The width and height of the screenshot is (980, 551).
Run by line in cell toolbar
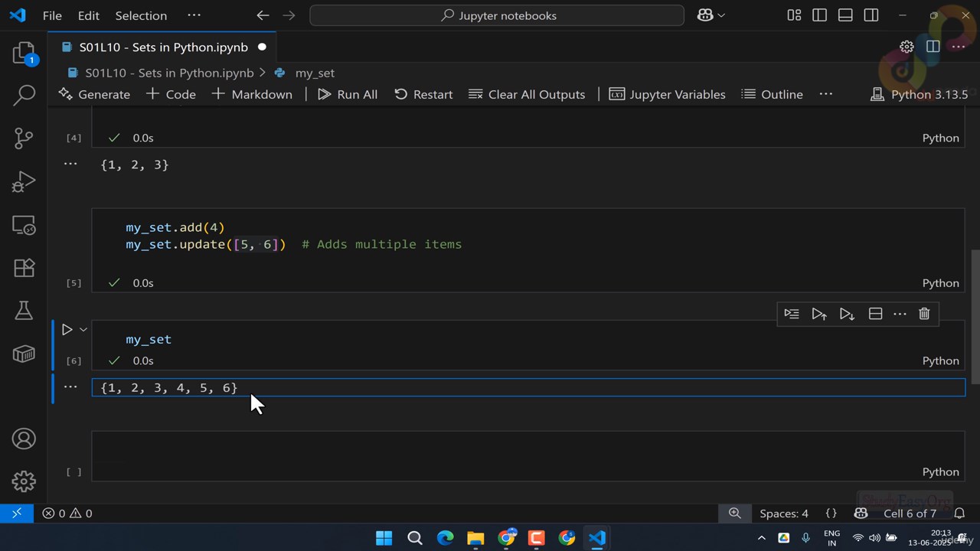792,314
